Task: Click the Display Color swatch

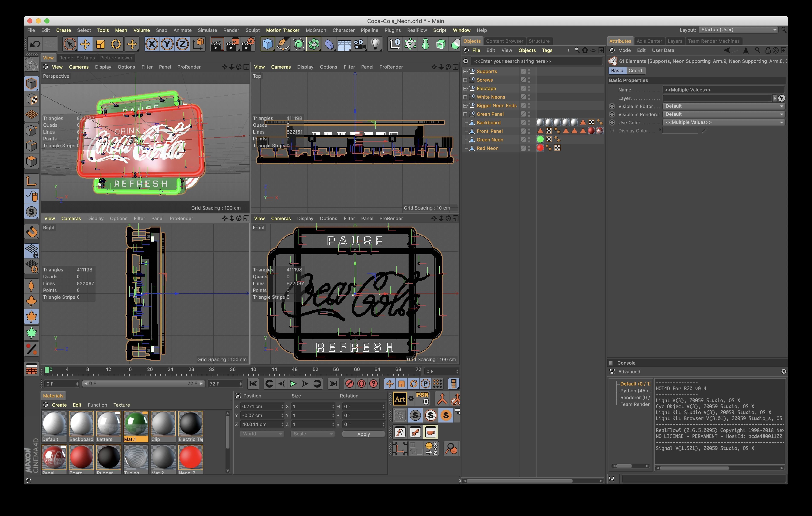Action: [680, 131]
